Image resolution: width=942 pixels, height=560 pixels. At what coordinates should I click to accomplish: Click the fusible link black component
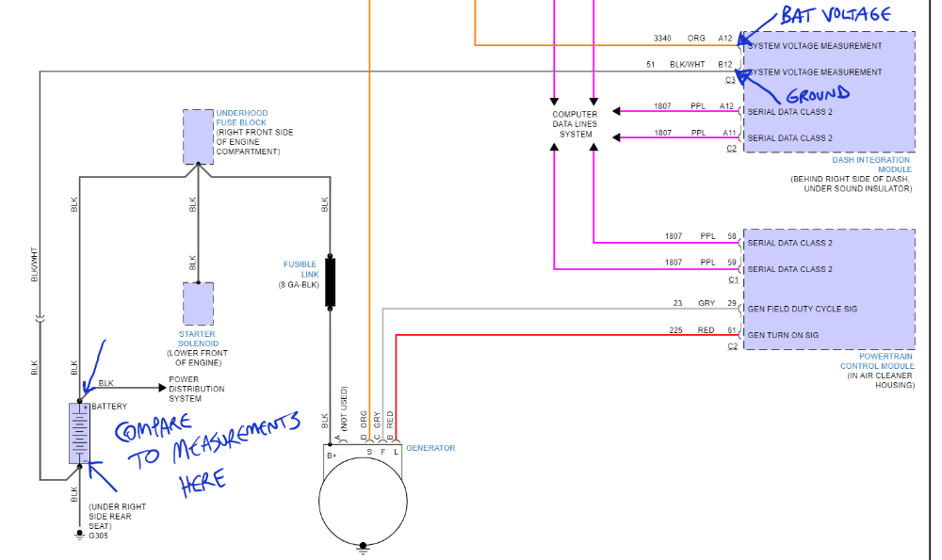coord(331,280)
